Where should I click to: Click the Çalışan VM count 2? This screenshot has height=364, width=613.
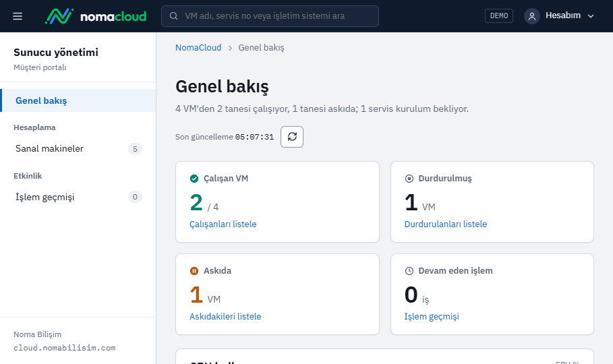tap(196, 202)
